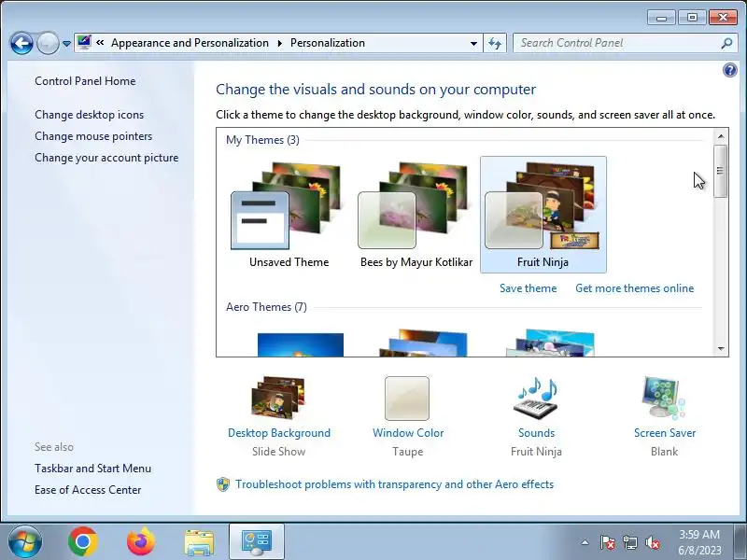Image resolution: width=747 pixels, height=560 pixels.
Task: Open Taskbar and Start Menu link
Action: (x=92, y=469)
